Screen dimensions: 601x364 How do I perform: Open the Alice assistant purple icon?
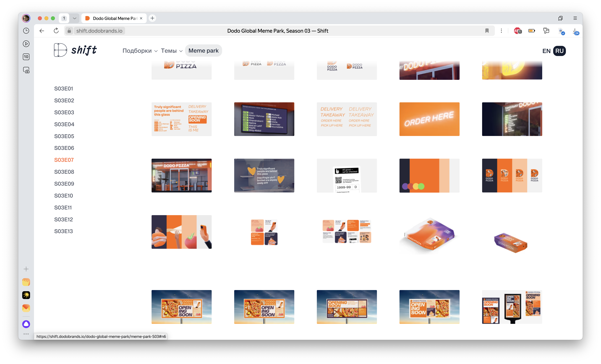point(26,324)
